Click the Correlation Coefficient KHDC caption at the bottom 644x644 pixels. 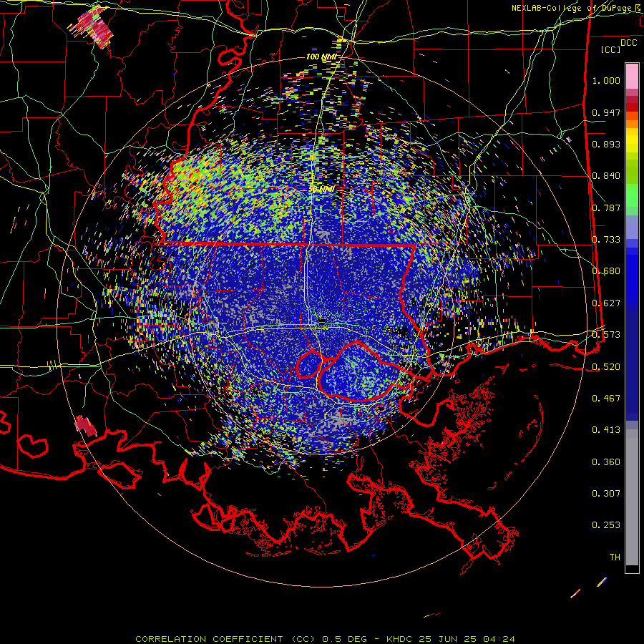click(325, 639)
